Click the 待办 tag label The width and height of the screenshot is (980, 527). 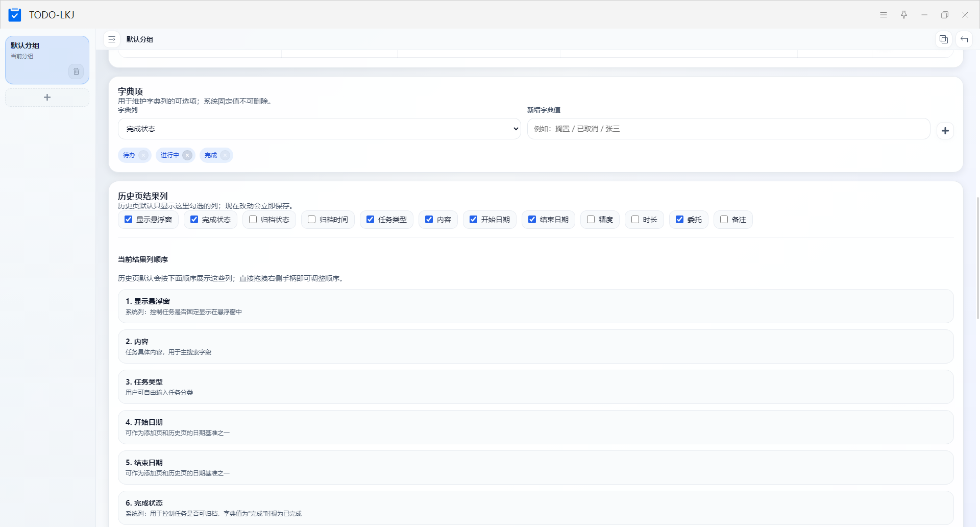click(129, 155)
